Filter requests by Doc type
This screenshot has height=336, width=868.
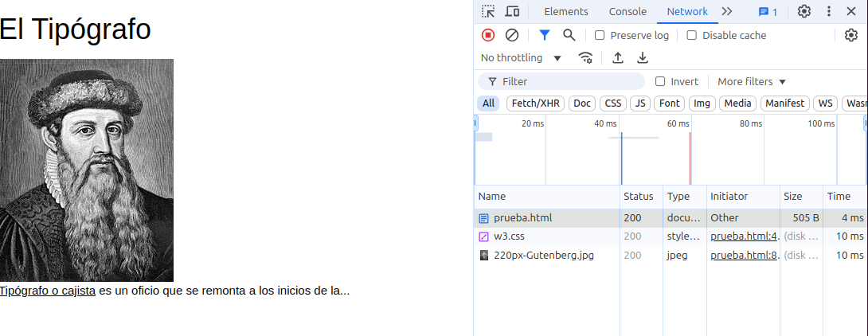coord(582,104)
